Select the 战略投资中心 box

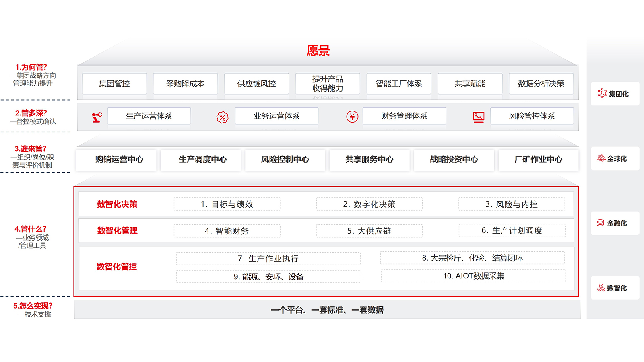click(454, 160)
